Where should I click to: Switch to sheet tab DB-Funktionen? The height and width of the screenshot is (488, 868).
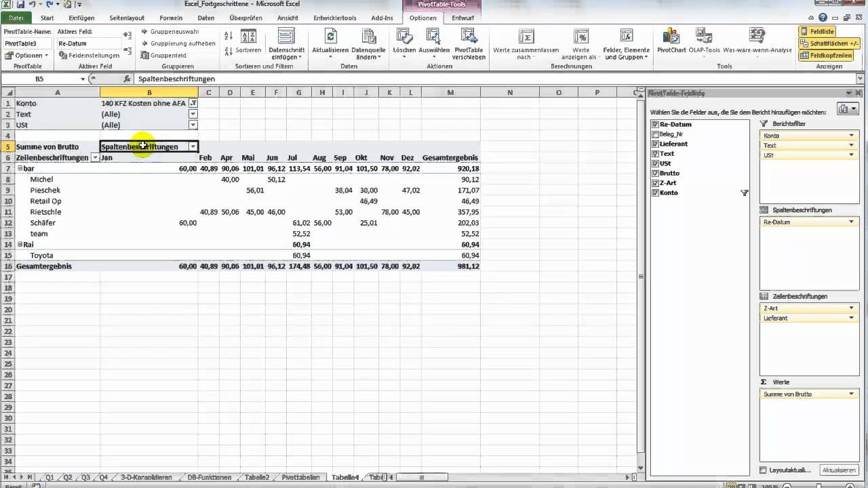click(x=210, y=477)
